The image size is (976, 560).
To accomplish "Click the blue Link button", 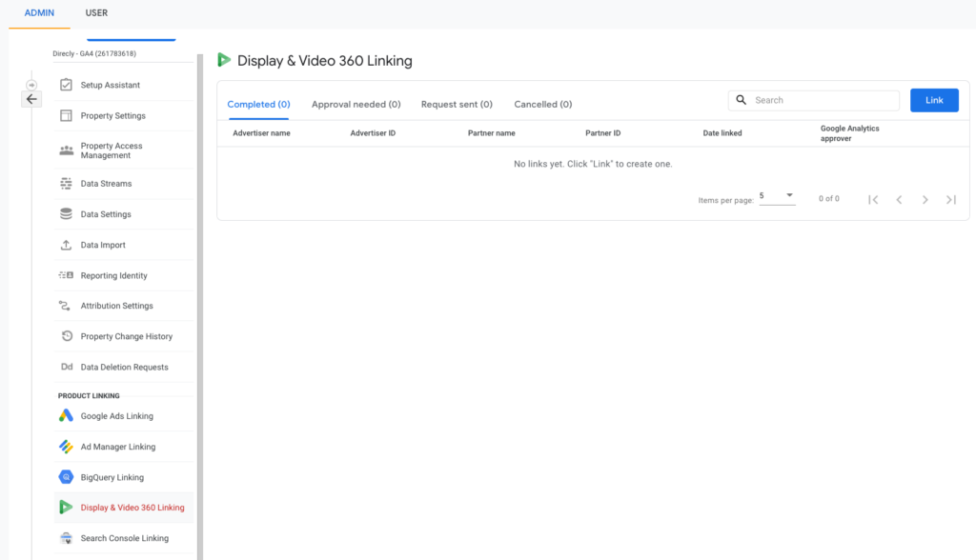I will (934, 100).
